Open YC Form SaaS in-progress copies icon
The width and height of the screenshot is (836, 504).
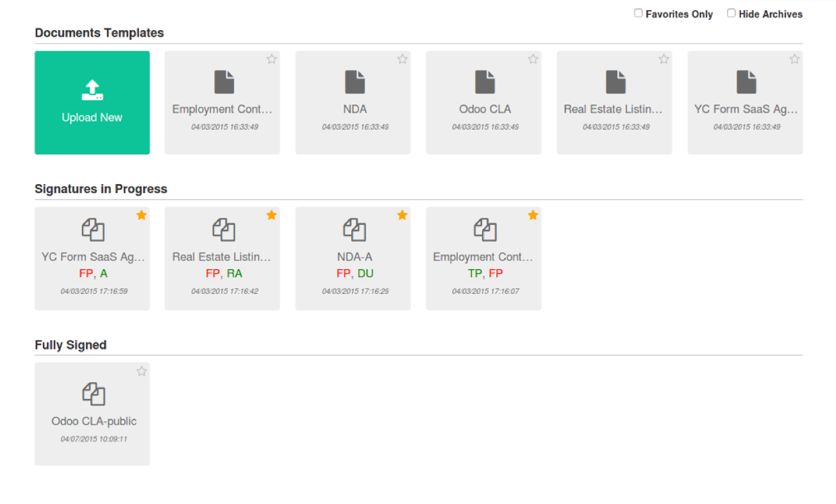[93, 230]
